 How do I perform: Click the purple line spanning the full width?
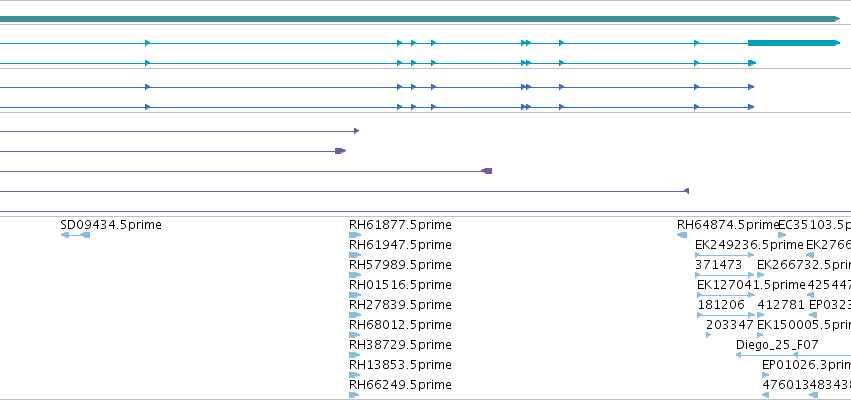(x=426, y=211)
